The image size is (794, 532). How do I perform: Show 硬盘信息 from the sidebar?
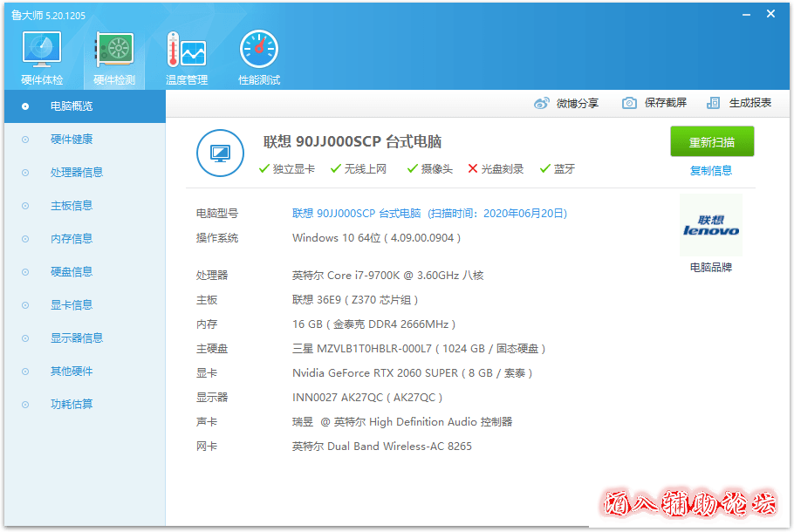(72, 272)
